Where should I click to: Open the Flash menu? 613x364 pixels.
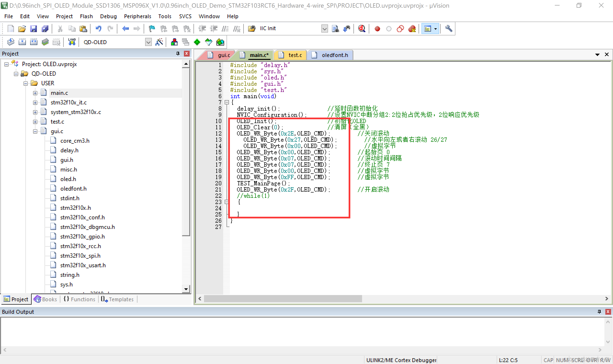click(x=86, y=16)
